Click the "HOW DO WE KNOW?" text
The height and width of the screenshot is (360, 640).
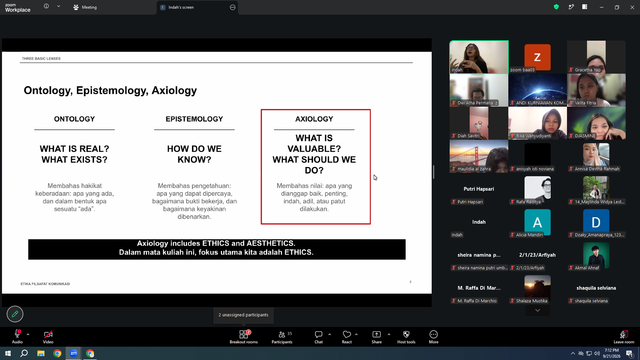click(x=194, y=154)
